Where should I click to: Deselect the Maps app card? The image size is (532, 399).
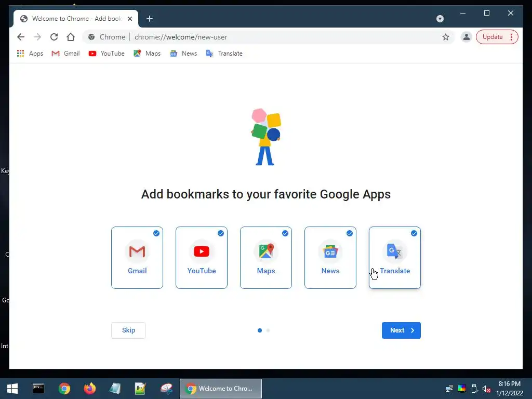coord(266,258)
